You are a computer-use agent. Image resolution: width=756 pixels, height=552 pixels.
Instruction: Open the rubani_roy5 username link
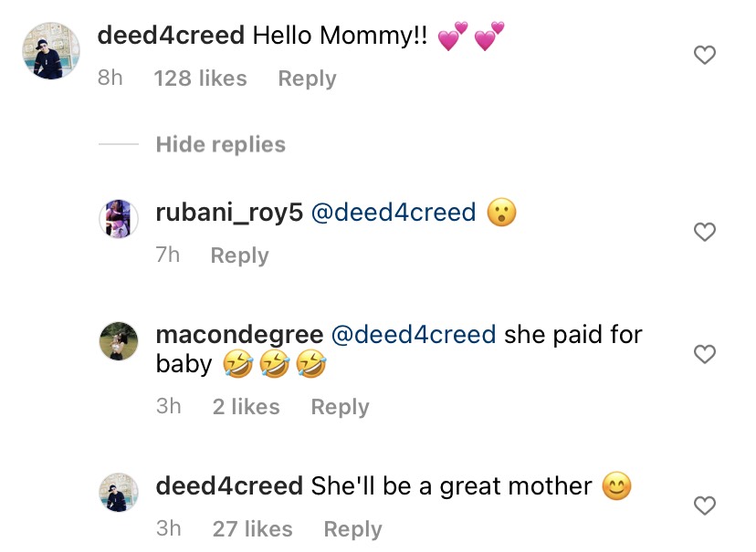pyautogui.click(x=228, y=213)
